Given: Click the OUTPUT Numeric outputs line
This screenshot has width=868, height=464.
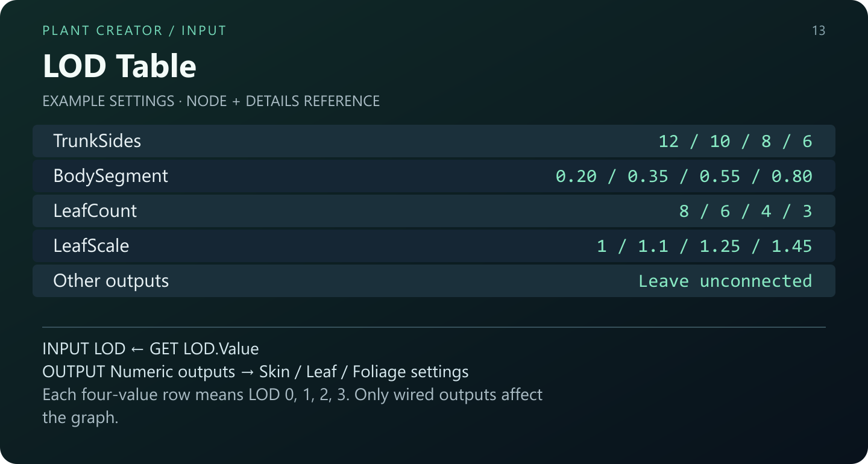Looking at the screenshot, I should point(256,372).
